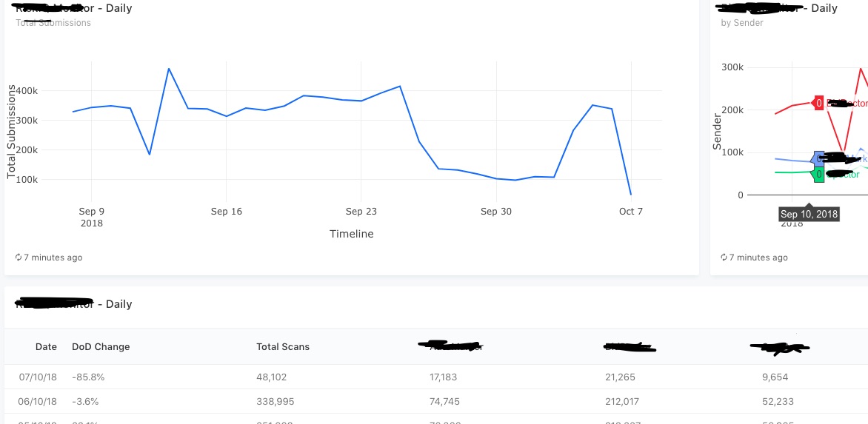The height and width of the screenshot is (424, 868).
Task: Click the 07/10/18 date cell
Action: tap(39, 377)
